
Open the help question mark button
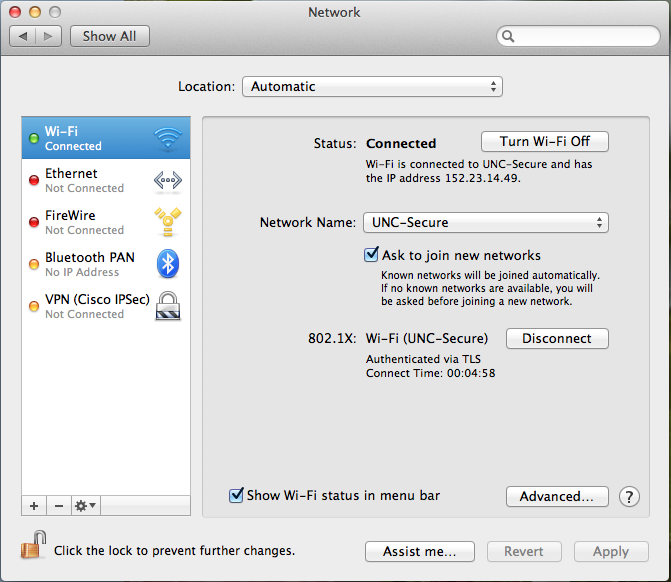click(629, 497)
